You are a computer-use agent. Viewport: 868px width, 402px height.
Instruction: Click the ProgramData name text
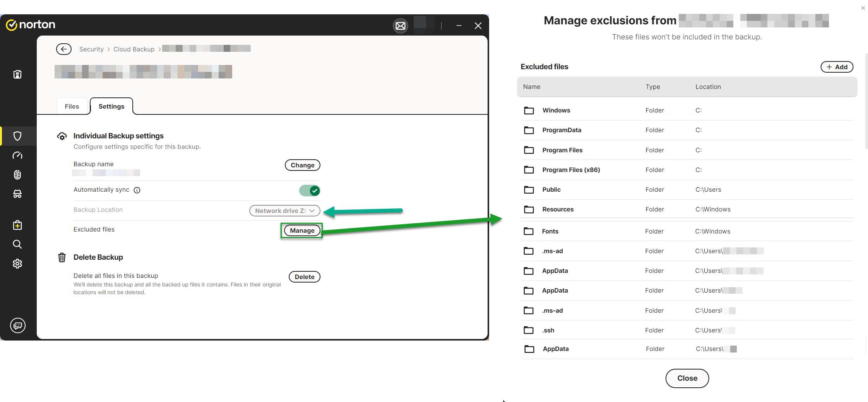point(562,130)
